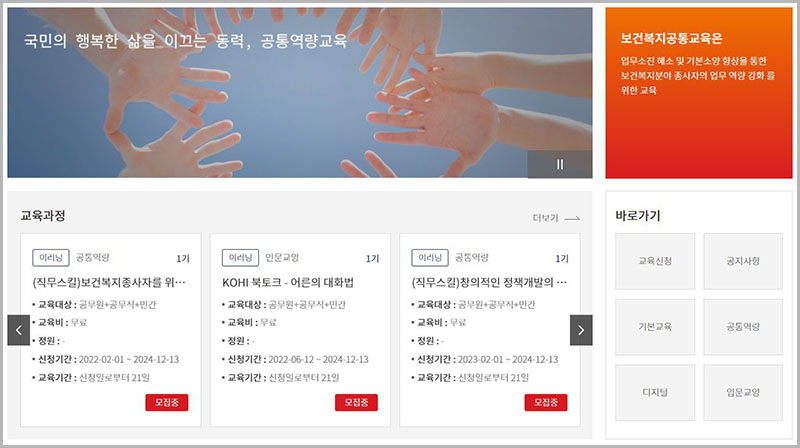Click 모집중 on the 창의적인 정책개발 card
Screen dimensions: 800x448
click(x=546, y=402)
